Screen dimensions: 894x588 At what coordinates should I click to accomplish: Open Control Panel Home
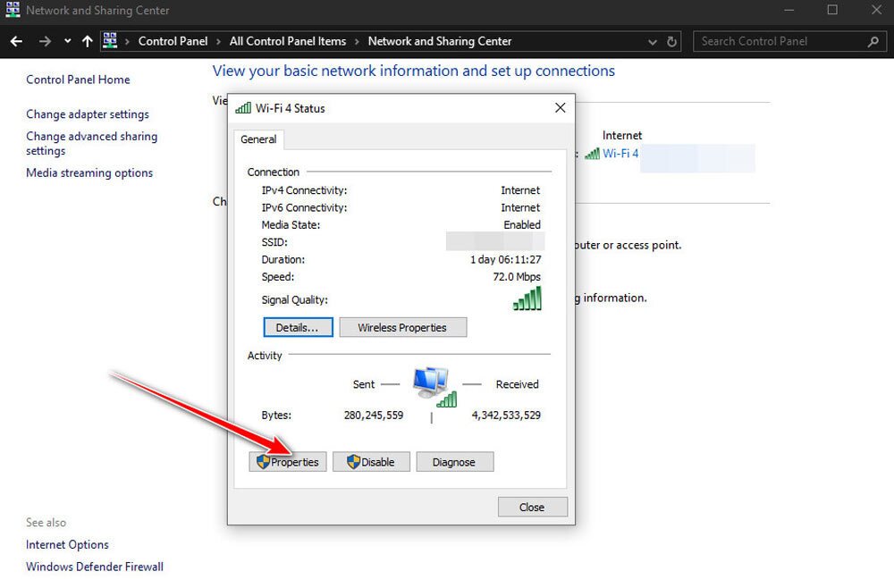(78, 80)
